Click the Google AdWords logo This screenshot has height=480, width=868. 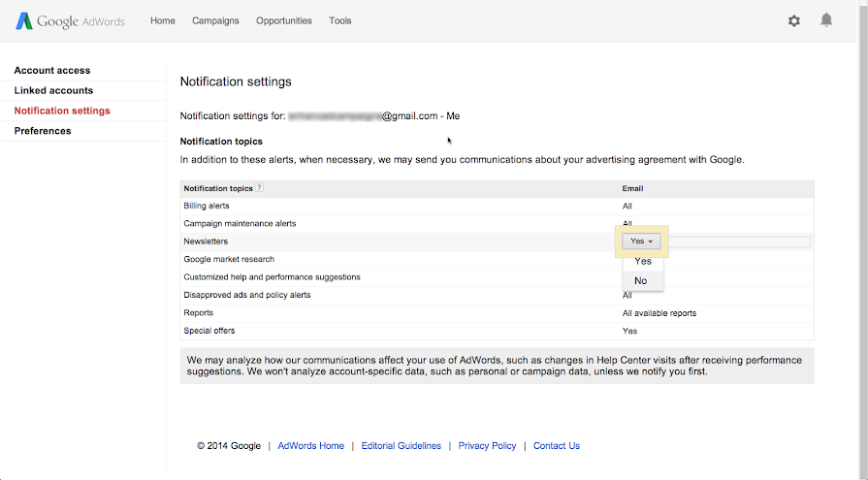[71, 20]
